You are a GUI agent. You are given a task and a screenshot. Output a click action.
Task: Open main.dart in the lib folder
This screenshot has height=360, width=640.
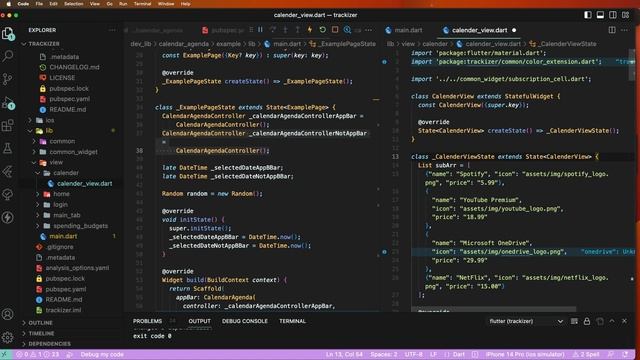point(63,236)
